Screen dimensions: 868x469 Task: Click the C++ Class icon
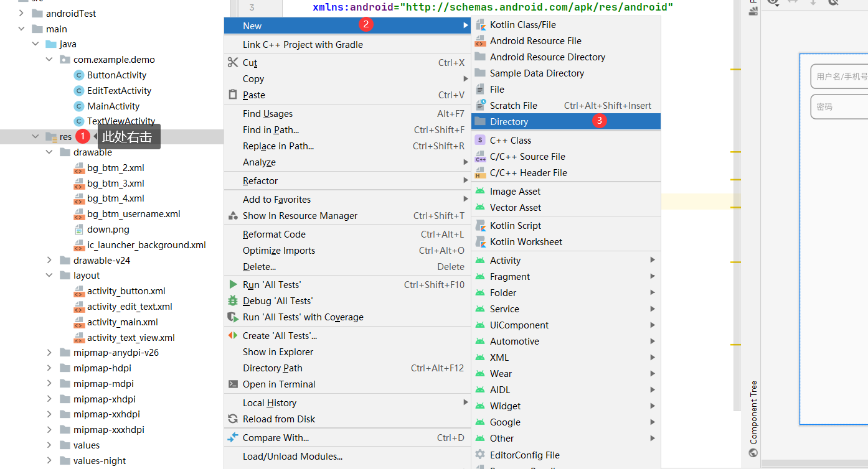[480, 141]
